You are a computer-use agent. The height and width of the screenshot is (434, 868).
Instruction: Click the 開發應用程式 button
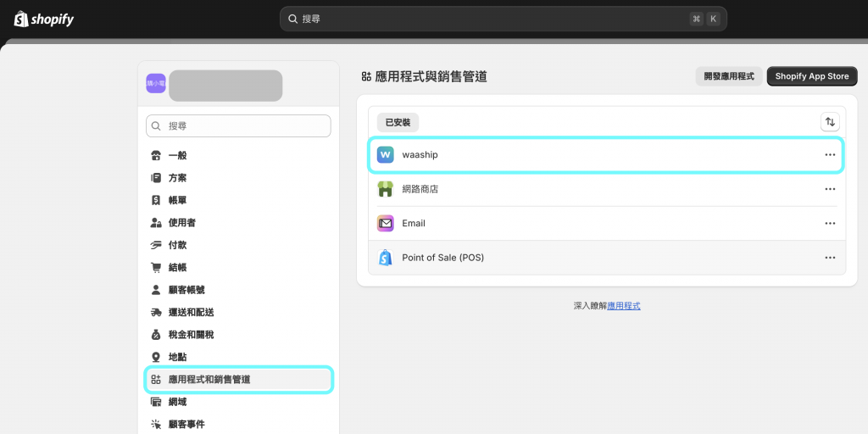[729, 76]
